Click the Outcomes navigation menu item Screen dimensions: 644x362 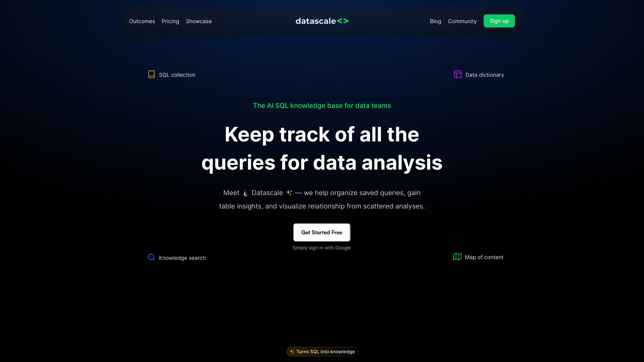pos(142,21)
